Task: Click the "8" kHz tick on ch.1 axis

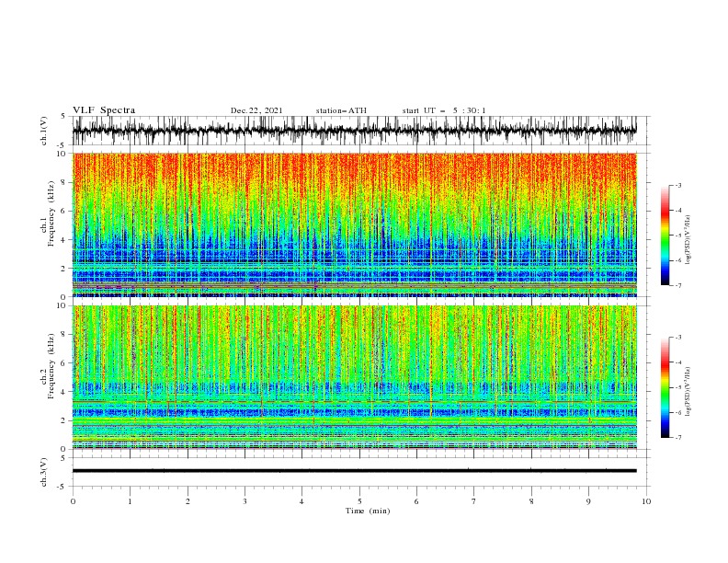Action: coord(64,182)
